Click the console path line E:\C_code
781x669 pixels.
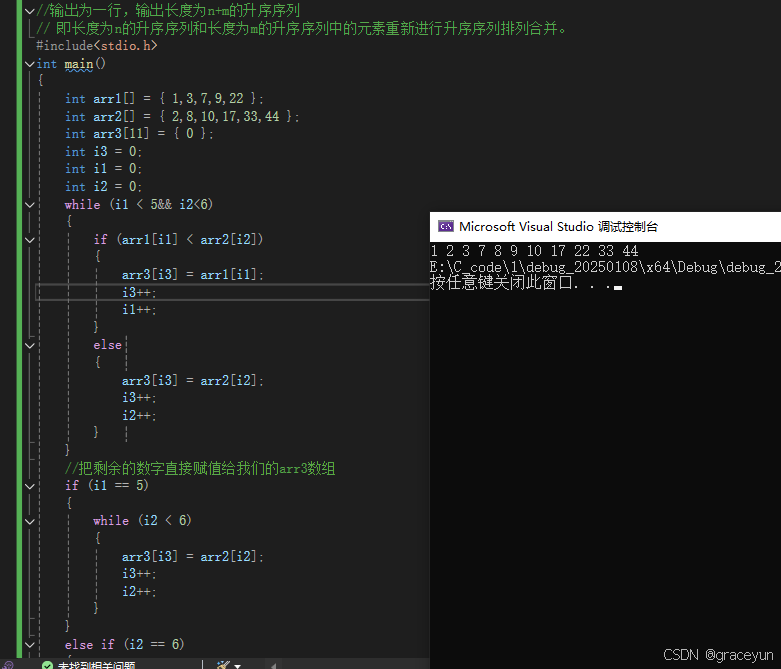605,268
